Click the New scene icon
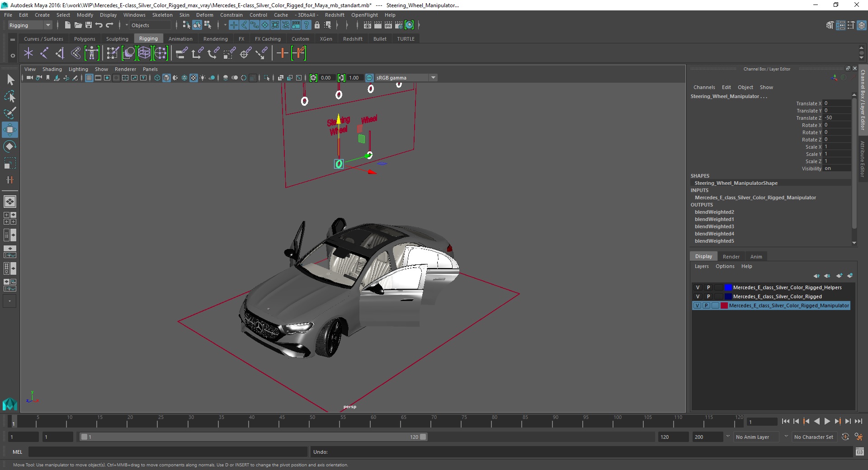Screen dimensions: 868x470 tap(67, 25)
